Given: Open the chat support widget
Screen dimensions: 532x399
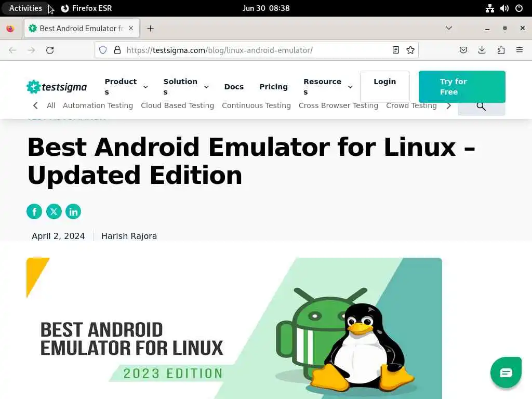Looking at the screenshot, I should pyautogui.click(x=506, y=373).
